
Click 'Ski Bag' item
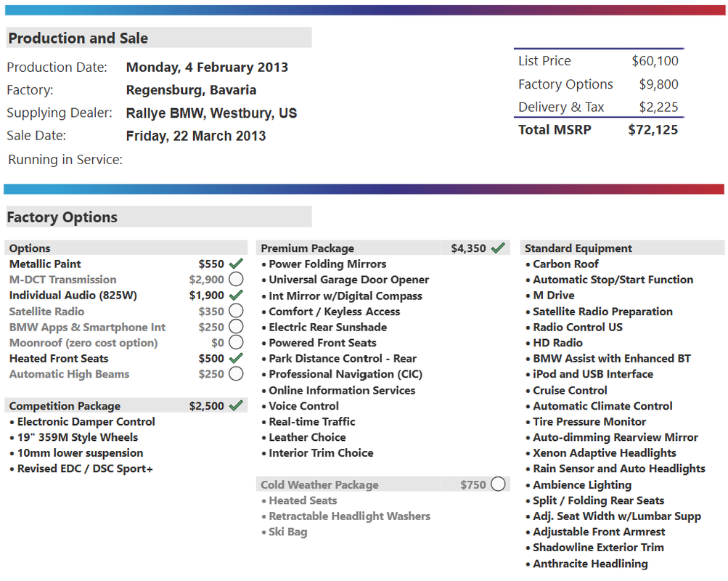[x=288, y=532]
